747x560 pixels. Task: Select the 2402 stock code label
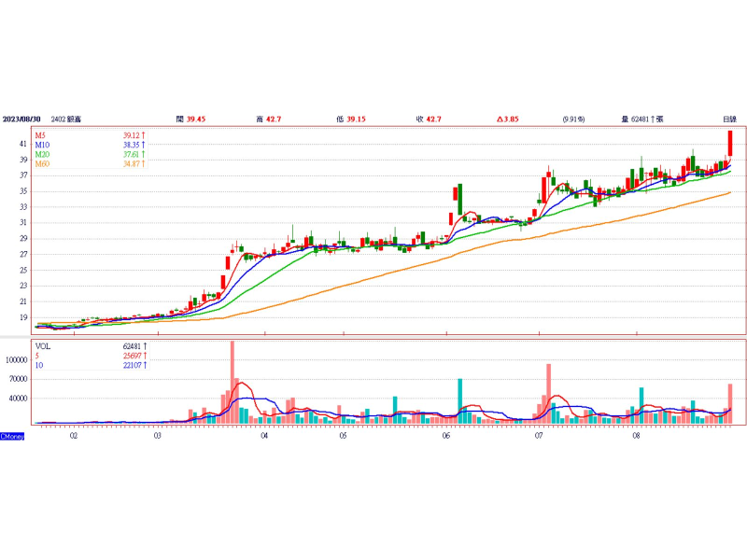tap(58, 119)
